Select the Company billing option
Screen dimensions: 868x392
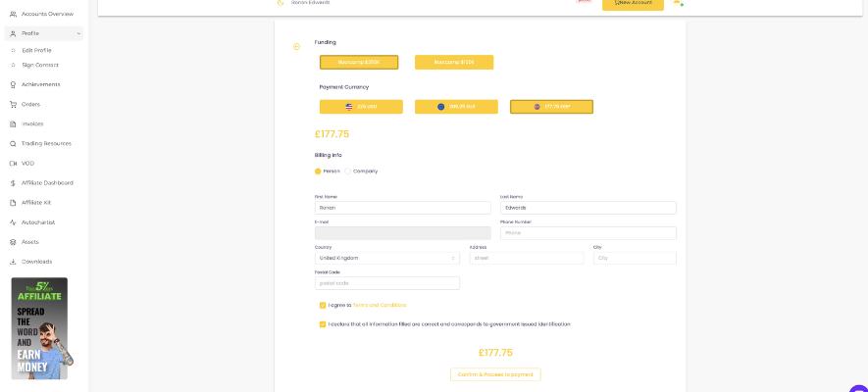point(347,171)
